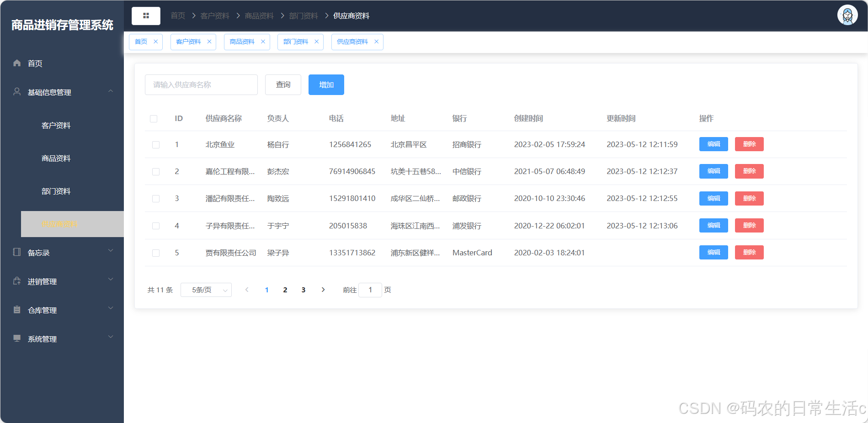Click the home icon beside 首页

[x=16, y=63]
